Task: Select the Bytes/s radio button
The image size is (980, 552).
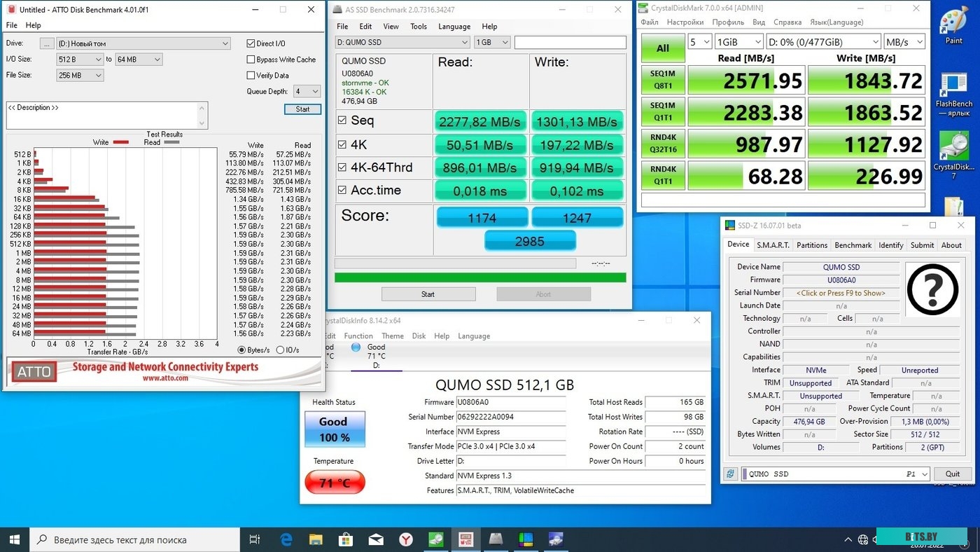Action: click(241, 350)
